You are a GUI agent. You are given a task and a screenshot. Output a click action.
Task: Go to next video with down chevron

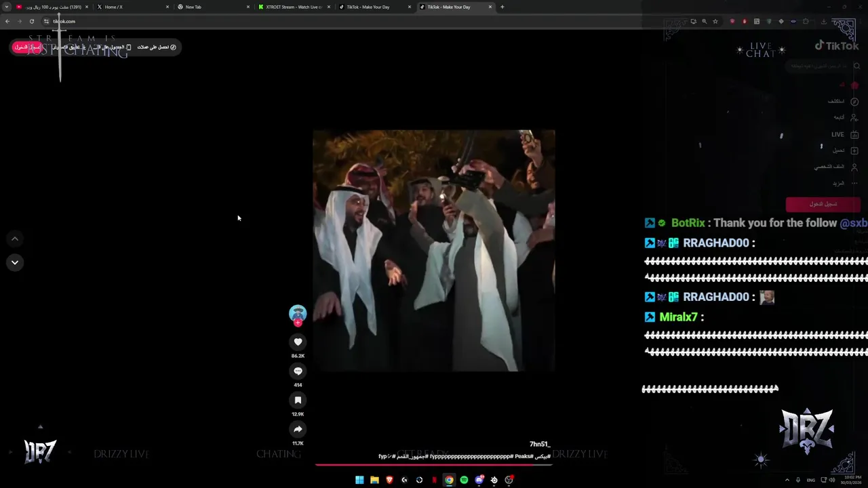pos(15,263)
